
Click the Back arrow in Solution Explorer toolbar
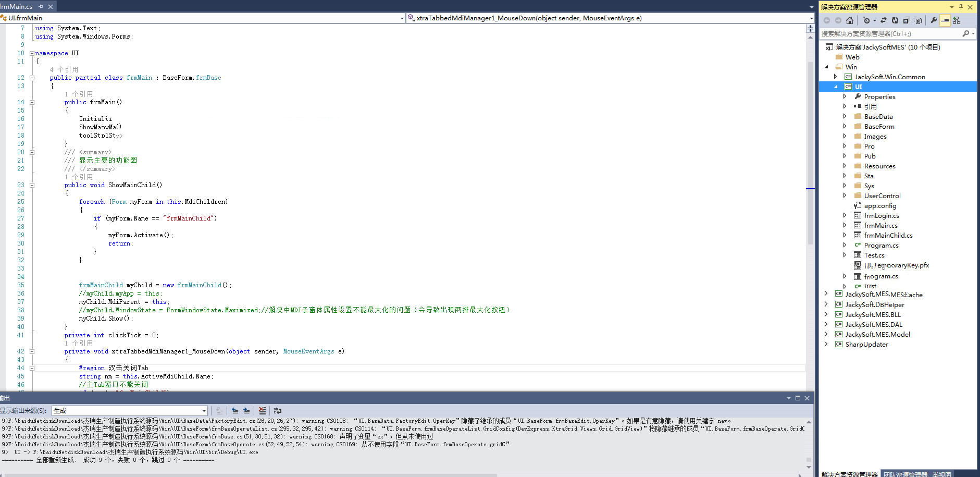[x=827, y=20]
